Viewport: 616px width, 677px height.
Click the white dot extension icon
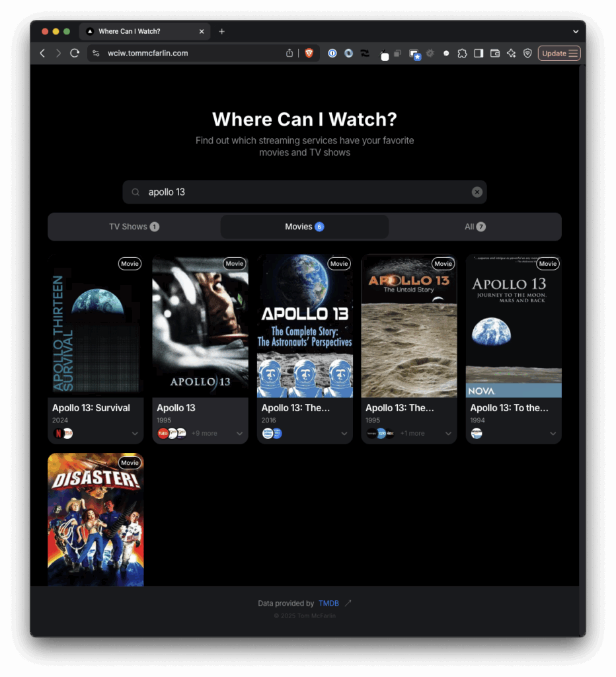pos(446,53)
